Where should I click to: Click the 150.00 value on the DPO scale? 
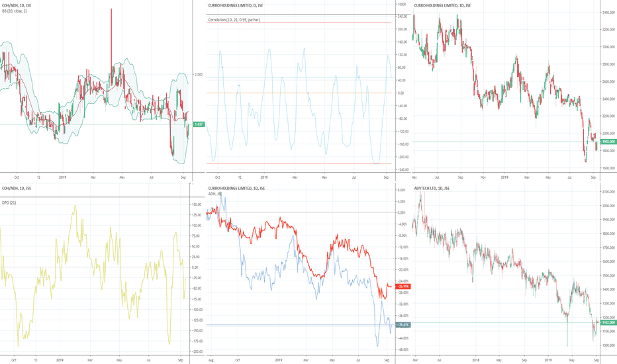point(197,205)
